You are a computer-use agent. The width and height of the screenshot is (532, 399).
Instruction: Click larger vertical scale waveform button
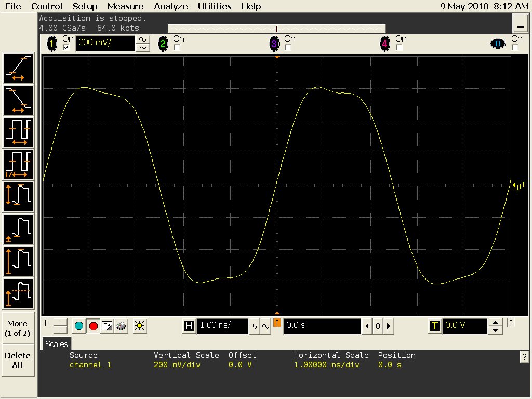pyautogui.click(x=142, y=39)
